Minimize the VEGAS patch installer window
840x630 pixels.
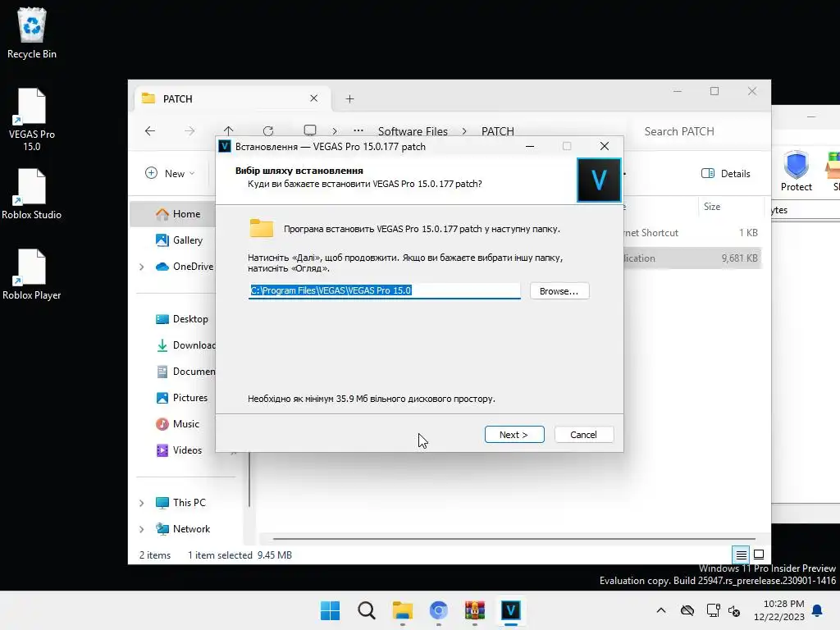530,146
